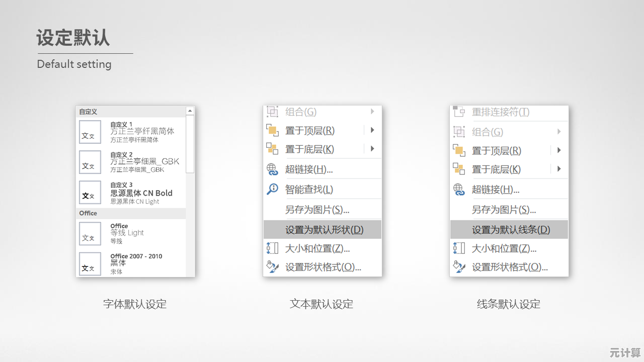Image resolution: width=644 pixels, height=362 pixels.
Task: Click hyperlink globe icon in right menu
Action: tap(459, 190)
